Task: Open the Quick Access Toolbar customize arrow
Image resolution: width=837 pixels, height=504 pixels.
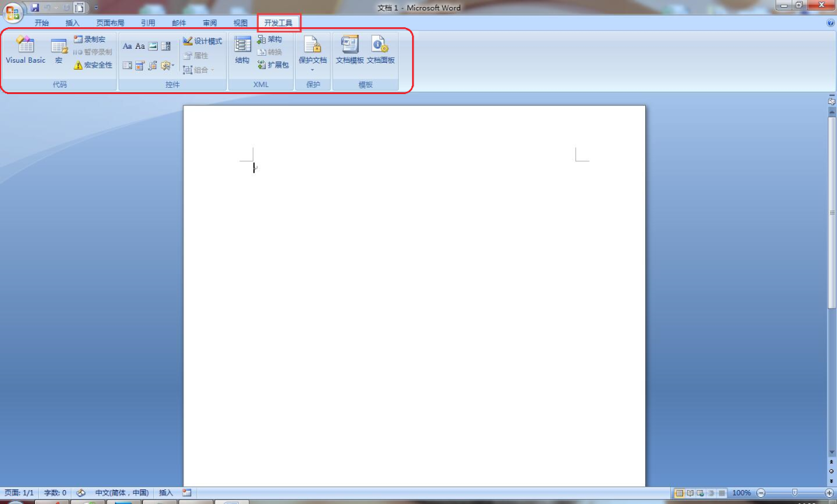Action: [96, 8]
